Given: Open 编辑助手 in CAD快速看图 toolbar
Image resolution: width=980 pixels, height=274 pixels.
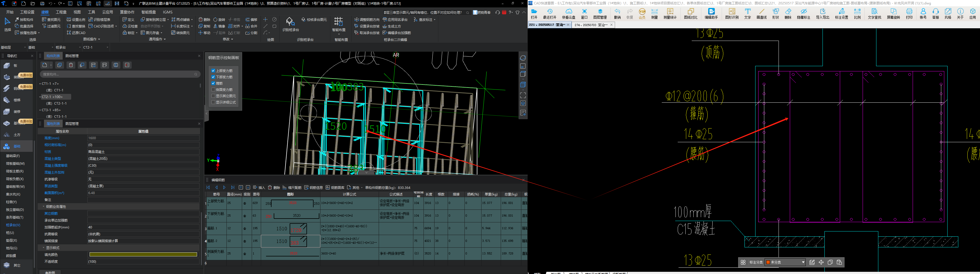Looking at the screenshot, I should (711, 14).
